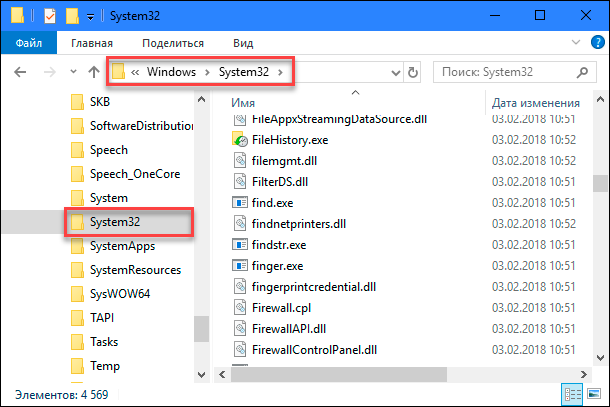
Task: Select the System32 folder in the tree
Action: click(105, 222)
